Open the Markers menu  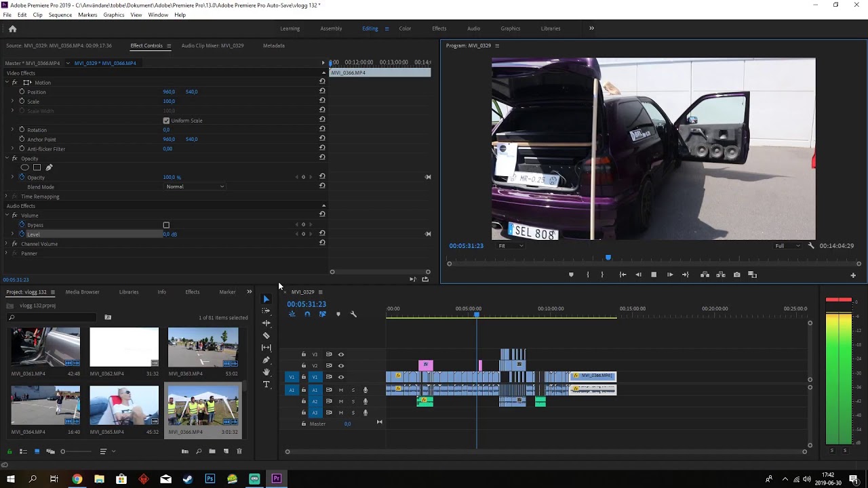87,15
